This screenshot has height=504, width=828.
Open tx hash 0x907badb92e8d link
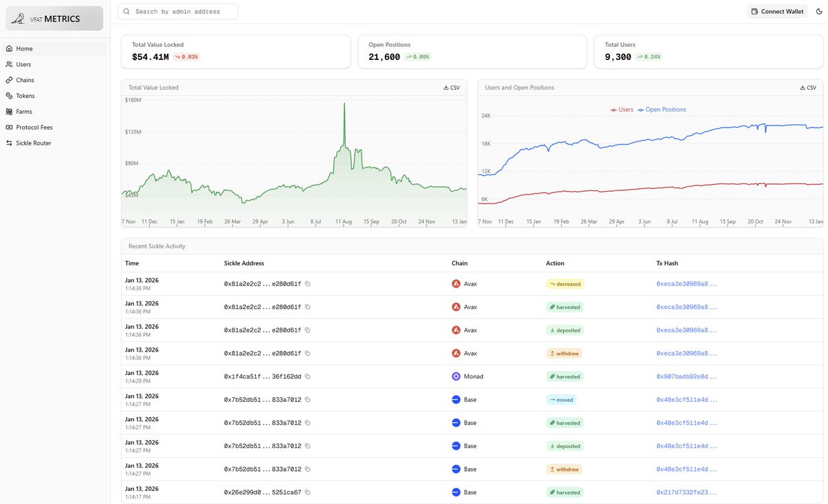(x=687, y=376)
